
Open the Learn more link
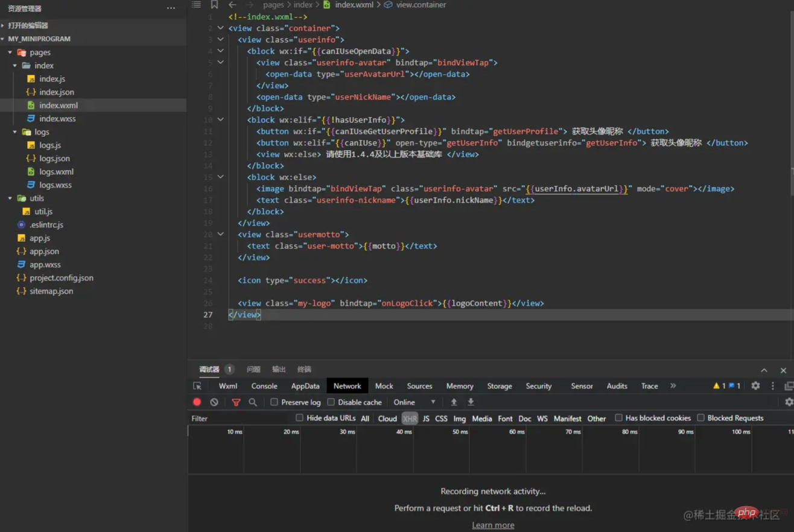coord(493,525)
